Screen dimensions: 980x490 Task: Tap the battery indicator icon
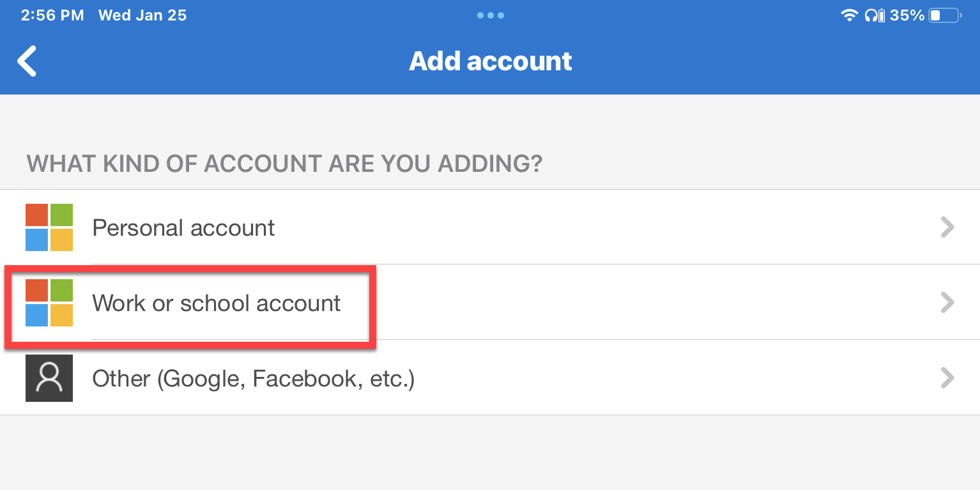pos(946,15)
